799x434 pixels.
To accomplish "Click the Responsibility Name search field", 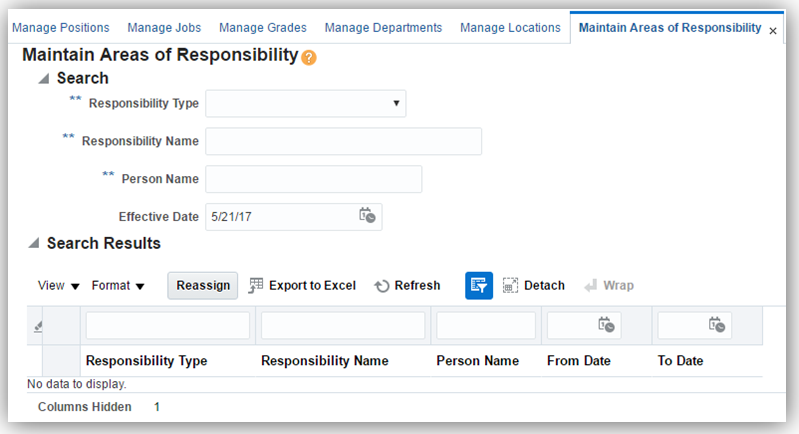I will pyautogui.click(x=343, y=141).
